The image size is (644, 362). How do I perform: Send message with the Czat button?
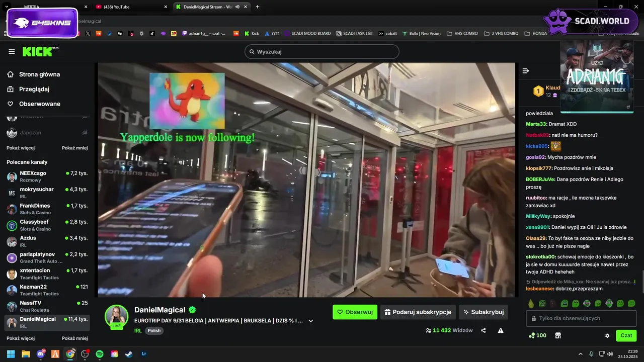[626, 335]
